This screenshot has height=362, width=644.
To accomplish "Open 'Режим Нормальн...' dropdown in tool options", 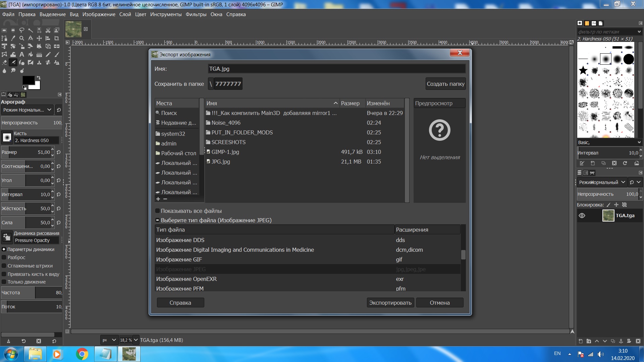I will point(27,110).
